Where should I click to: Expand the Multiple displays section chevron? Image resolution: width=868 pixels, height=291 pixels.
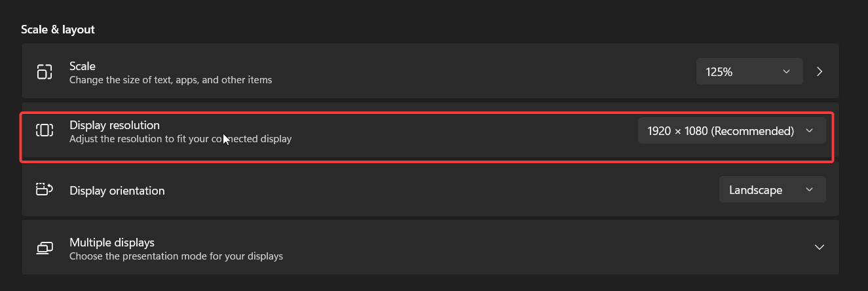click(x=819, y=247)
